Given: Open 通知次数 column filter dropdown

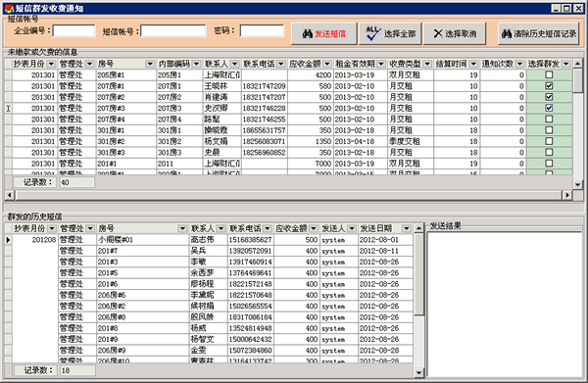Looking at the screenshot, I should pyautogui.click(x=519, y=64).
